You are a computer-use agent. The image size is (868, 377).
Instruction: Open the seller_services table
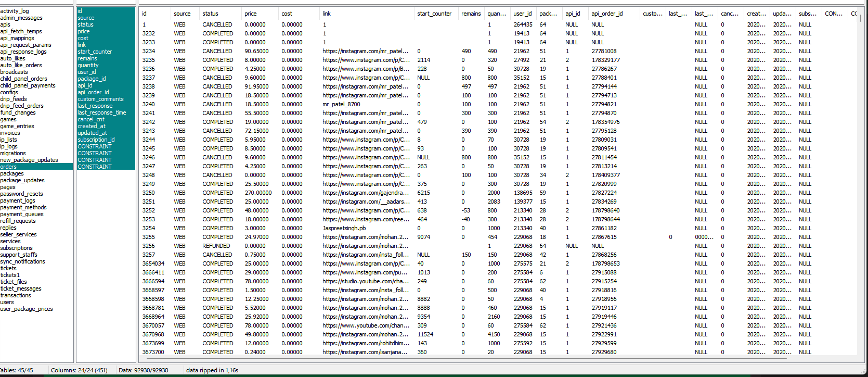(x=19, y=234)
